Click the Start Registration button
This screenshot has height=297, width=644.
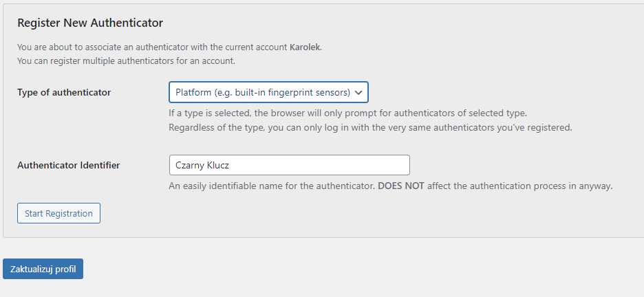click(58, 213)
